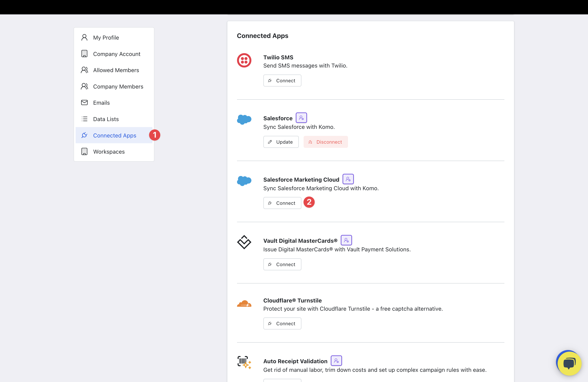Image resolution: width=588 pixels, height=382 pixels.
Task: Click the user badge icon beside Salesforce
Action: point(301,118)
